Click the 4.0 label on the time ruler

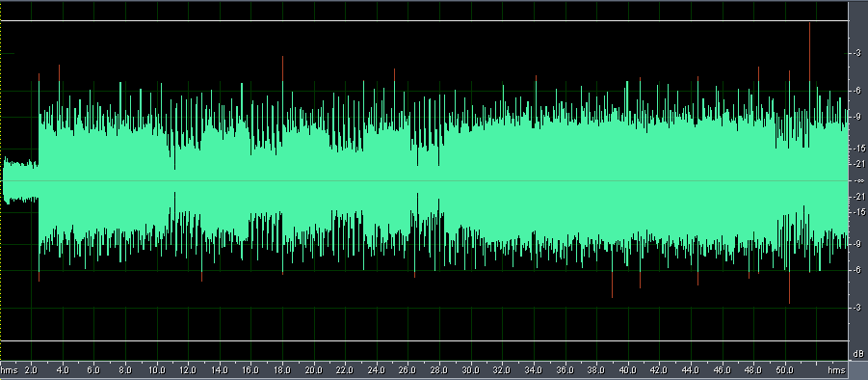pos(64,369)
